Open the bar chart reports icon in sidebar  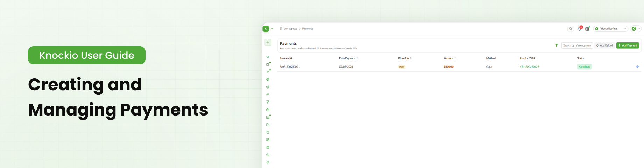(268, 117)
